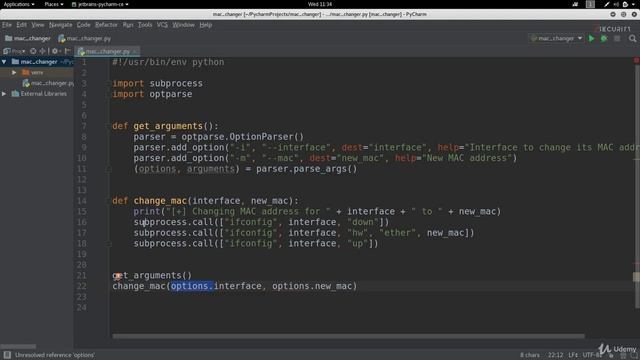This screenshot has height=360, width=640.
Task: Click the intention bulb on line 21
Action: coord(117,276)
